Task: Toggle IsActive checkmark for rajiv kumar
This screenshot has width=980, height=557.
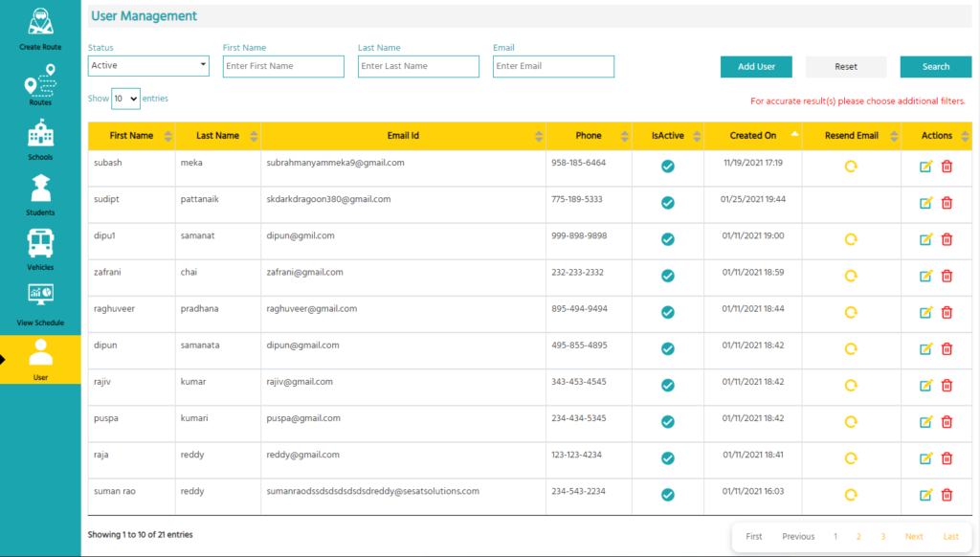Action: click(668, 386)
